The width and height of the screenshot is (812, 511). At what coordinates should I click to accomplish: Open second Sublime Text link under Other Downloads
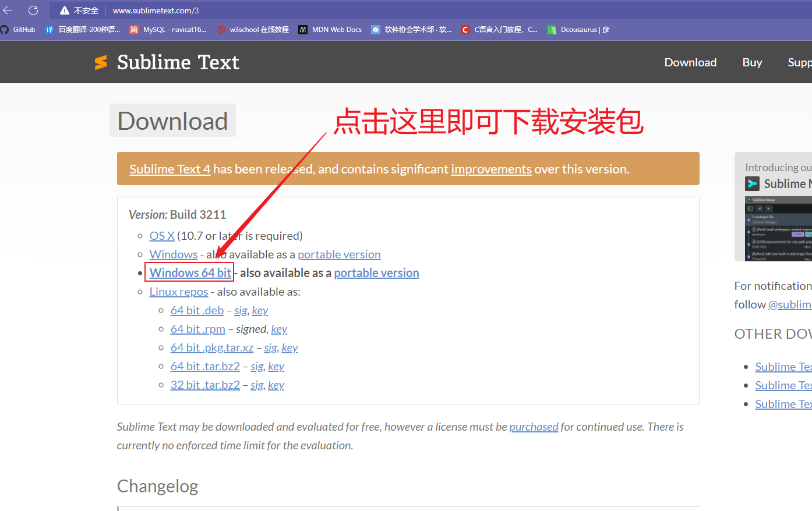pos(783,385)
